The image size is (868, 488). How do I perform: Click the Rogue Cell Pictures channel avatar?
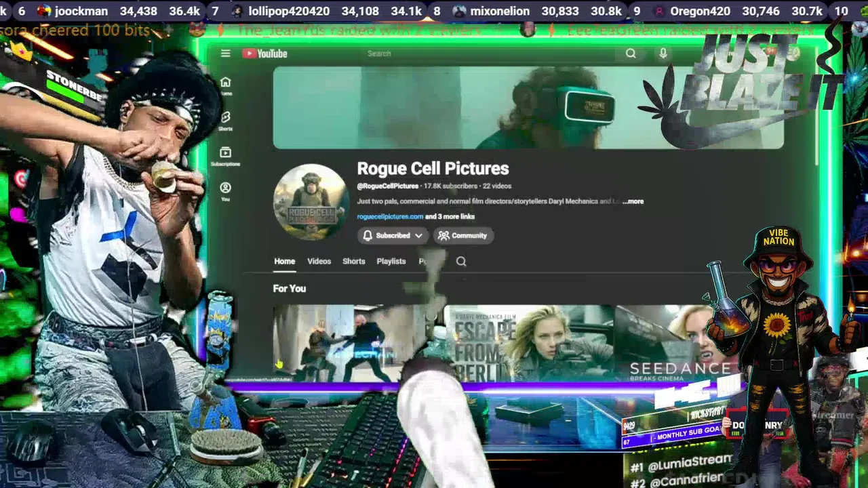point(311,201)
